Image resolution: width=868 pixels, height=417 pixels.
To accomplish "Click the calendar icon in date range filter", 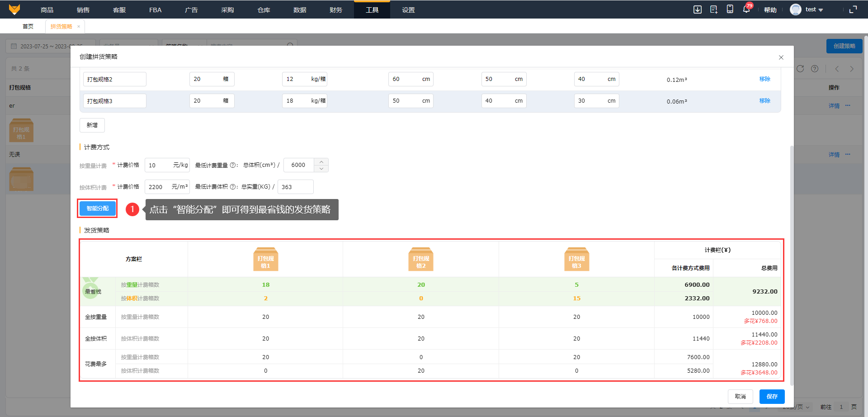I will [14, 46].
